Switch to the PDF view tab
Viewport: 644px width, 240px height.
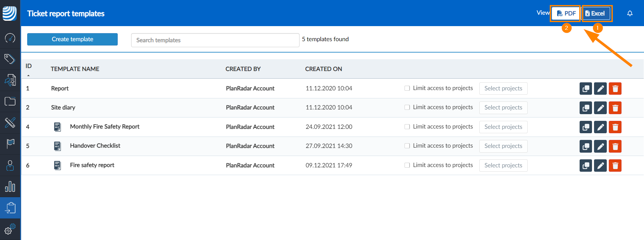click(x=566, y=13)
